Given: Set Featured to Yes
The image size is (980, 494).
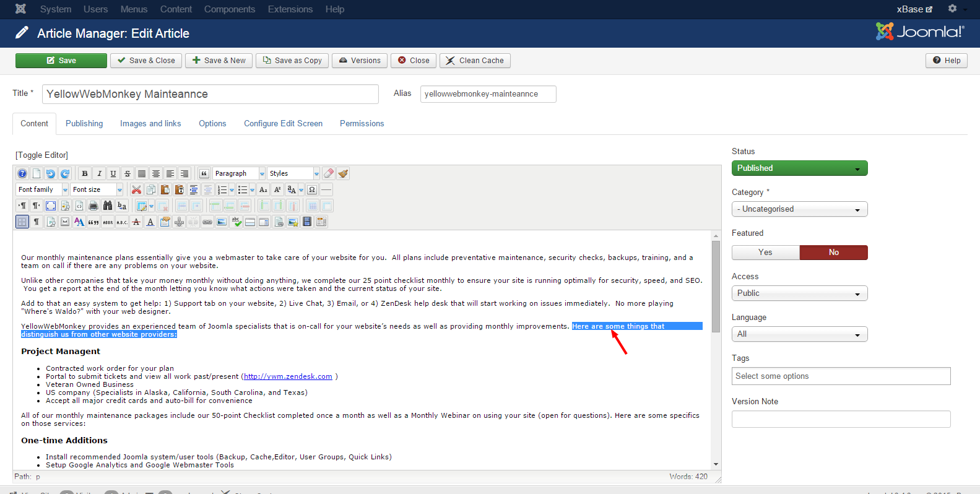Looking at the screenshot, I should 766,253.
